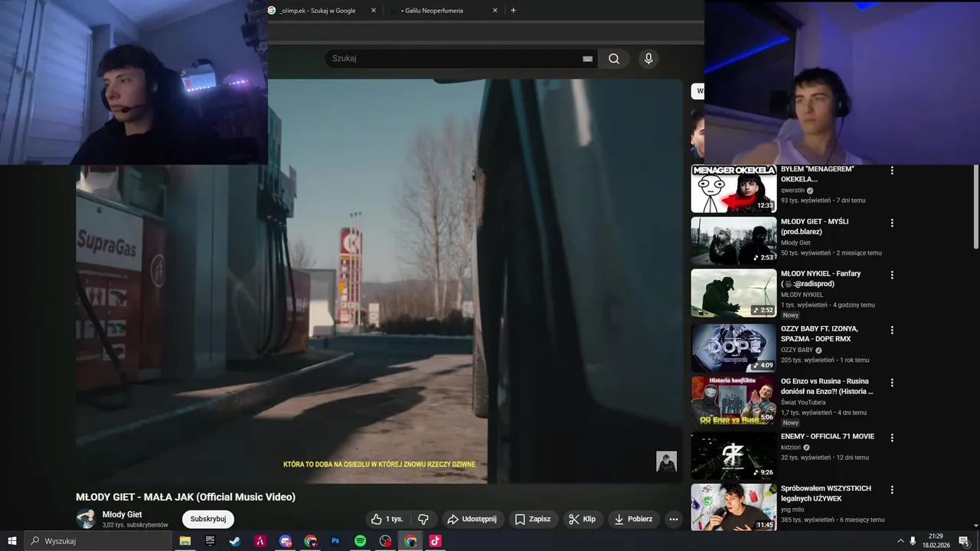Open the 'OG Enzo vs Rusina' video thumbnail
This screenshot has width=980, height=551.
coord(733,400)
